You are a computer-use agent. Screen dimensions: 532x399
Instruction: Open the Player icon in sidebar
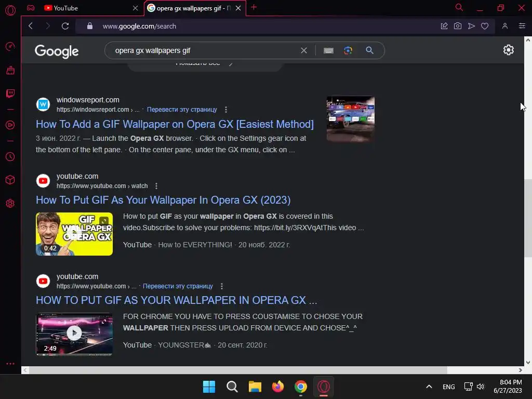[x=10, y=125]
